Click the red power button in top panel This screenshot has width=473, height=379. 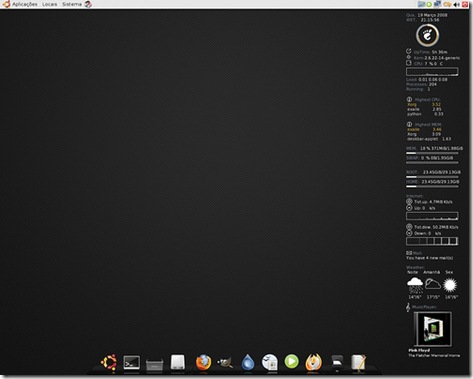tap(465, 4)
